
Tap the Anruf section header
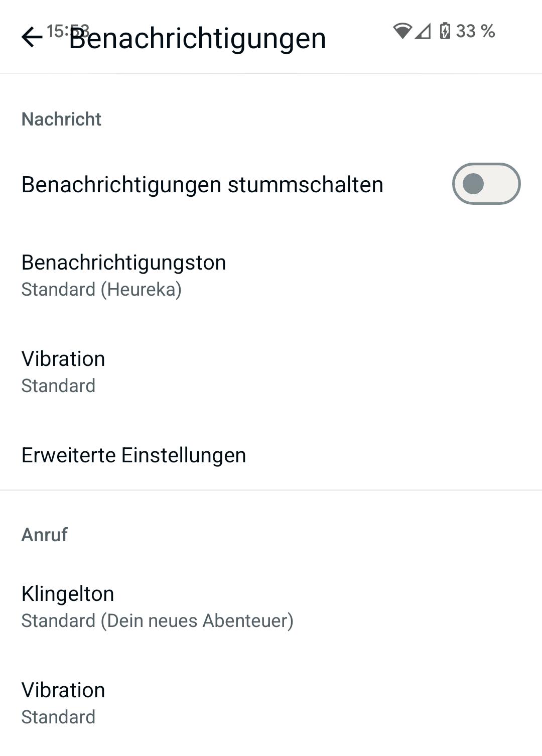[x=44, y=535]
